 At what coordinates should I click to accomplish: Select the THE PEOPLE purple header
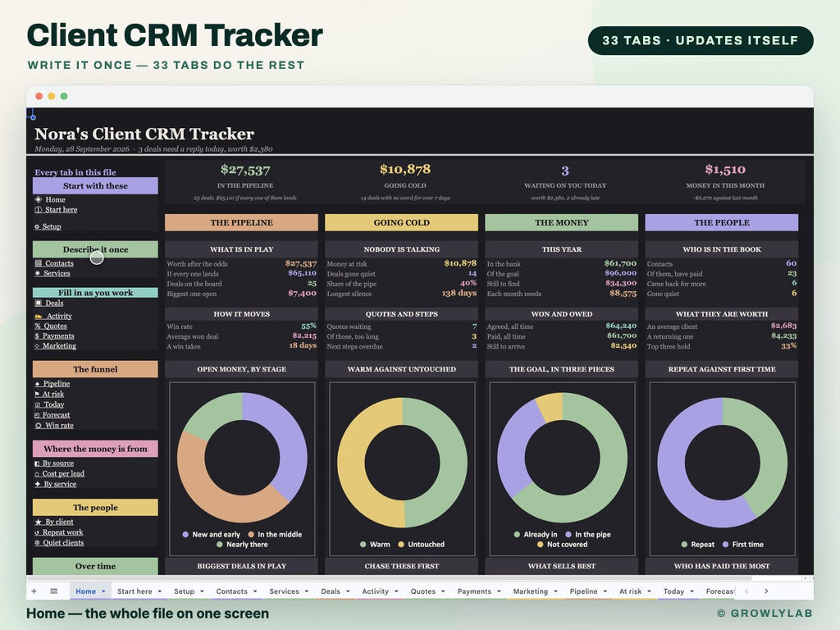(722, 222)
